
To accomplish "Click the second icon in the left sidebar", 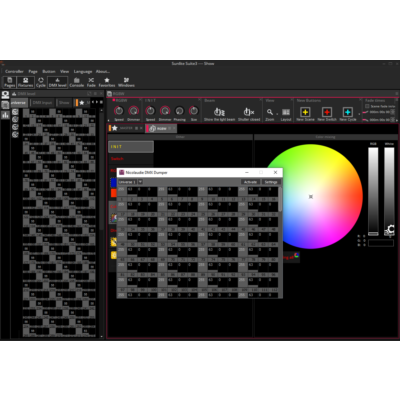I will pos(5,105).
